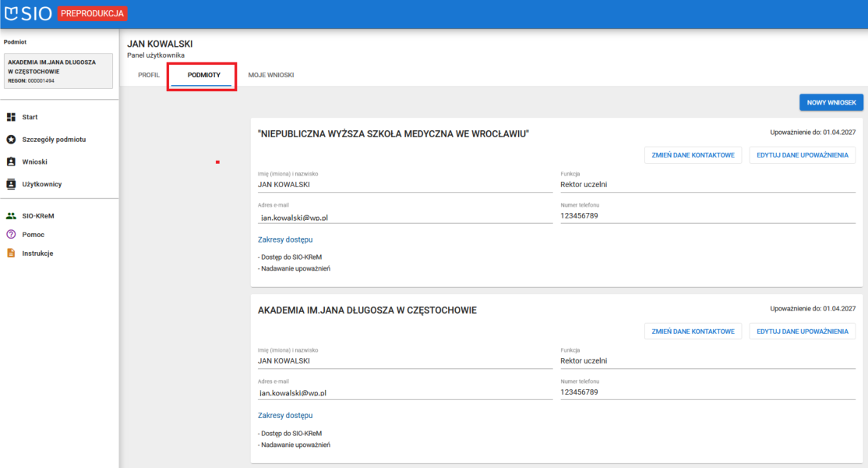Open Użytkownicy icon in sidebar
This screenshot has height=468, width=868.
[11, 184]
